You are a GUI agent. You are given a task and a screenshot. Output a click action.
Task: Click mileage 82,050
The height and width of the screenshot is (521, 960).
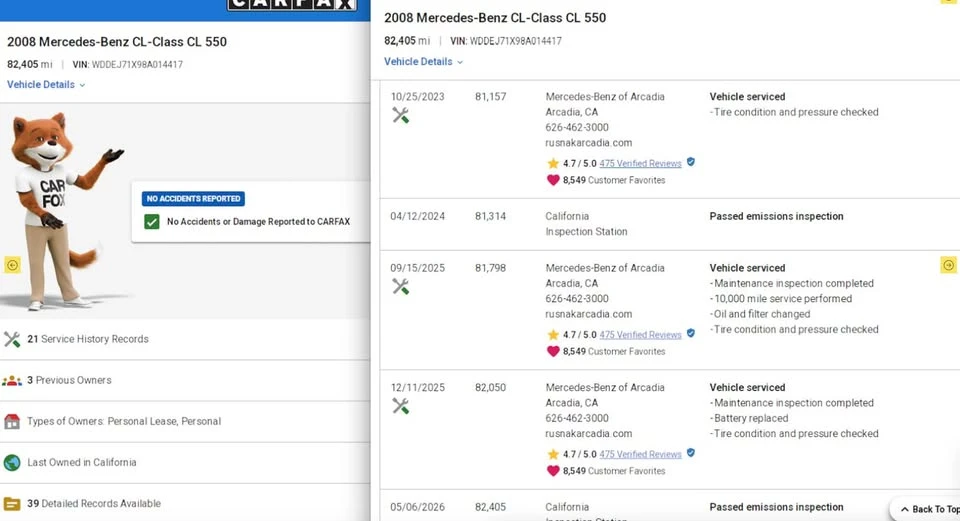click(490, 388)
